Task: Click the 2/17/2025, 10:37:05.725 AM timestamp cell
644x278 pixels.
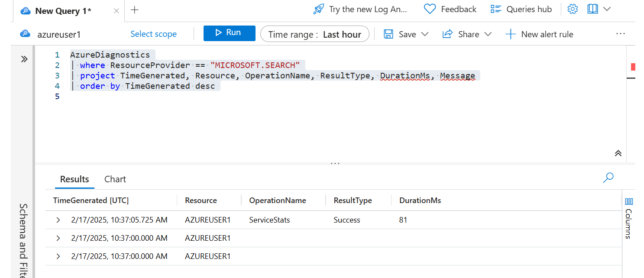Action: pyautogui.click(x=119, y=220)
